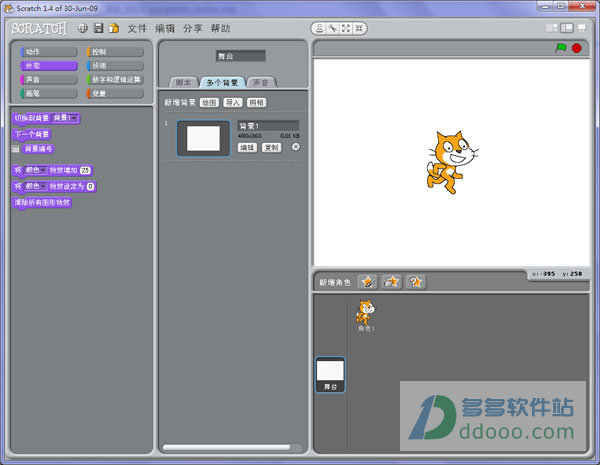This screenshot has width=600, height=465.
Task: Click the 舞台 name field
Action: [241, 56]
